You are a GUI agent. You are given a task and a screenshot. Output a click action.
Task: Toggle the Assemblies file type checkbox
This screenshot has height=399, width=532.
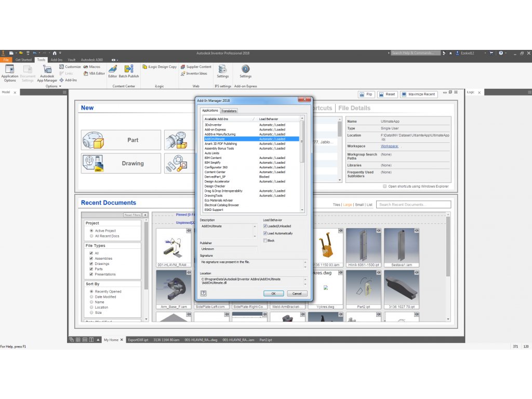click(91, 259)
